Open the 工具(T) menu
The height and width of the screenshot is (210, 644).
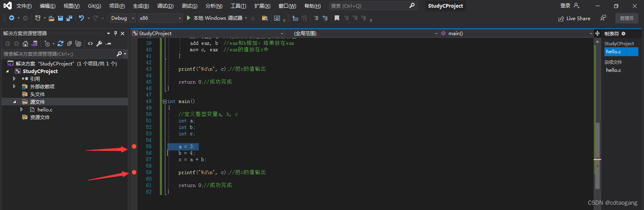tap(238, 6)
